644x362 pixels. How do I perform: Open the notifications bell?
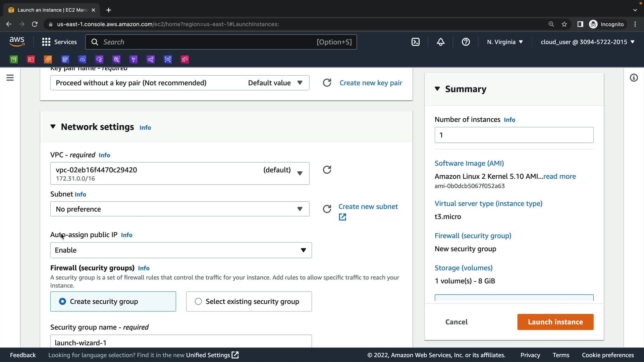coord(440,42)
